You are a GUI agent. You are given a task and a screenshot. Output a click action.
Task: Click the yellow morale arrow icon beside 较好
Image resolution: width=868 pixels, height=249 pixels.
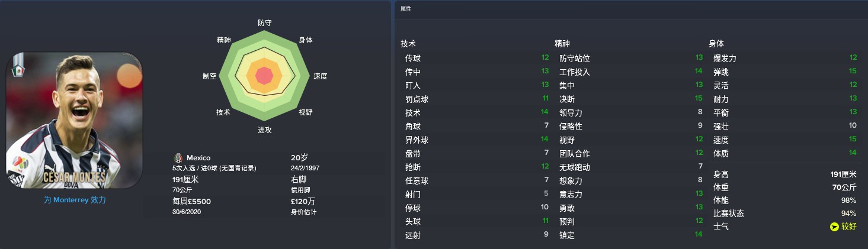(834, 227)
